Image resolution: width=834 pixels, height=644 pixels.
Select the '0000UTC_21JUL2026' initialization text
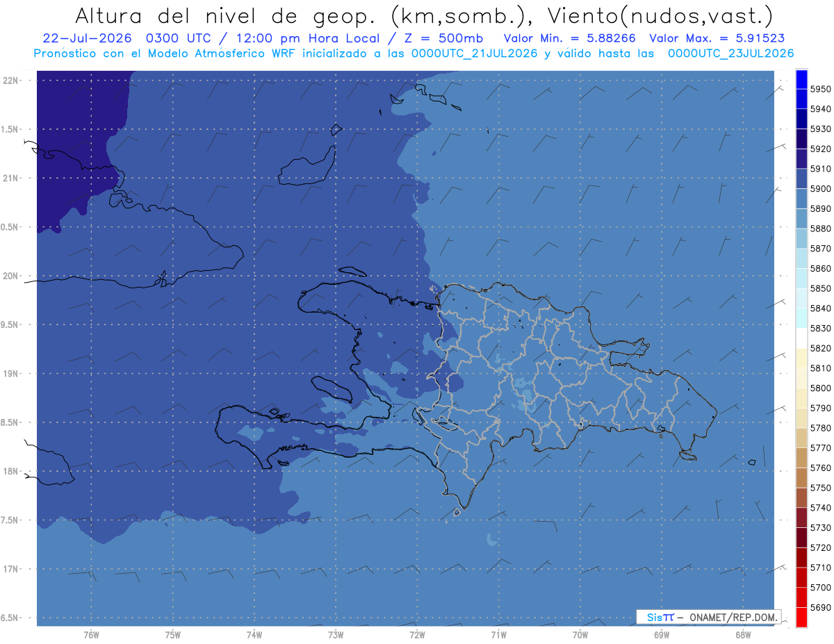coord(475,53)
